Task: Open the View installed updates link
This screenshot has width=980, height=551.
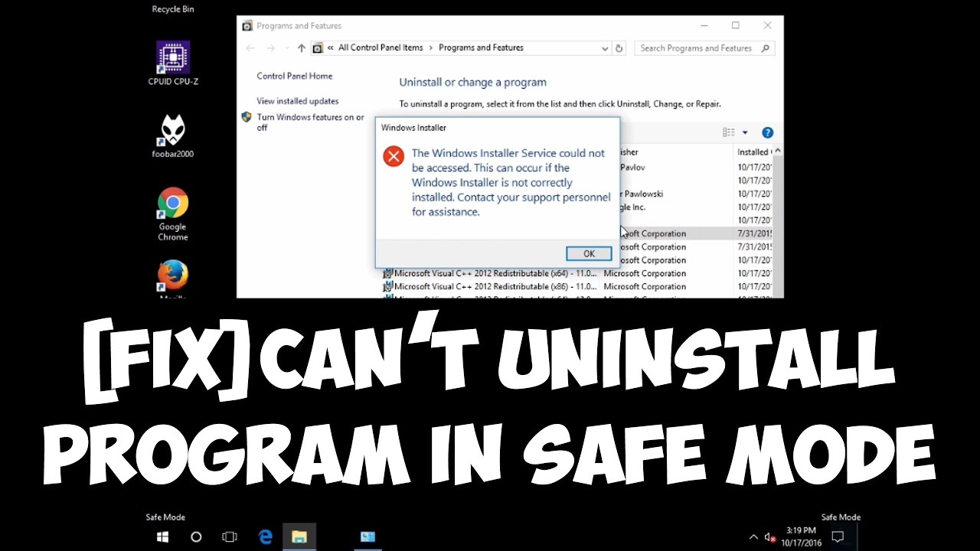Action: (298, 101)
